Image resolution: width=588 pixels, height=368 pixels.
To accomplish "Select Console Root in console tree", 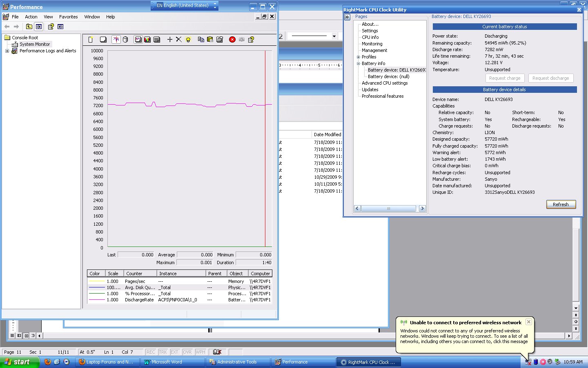I will [x=25, y=38].
